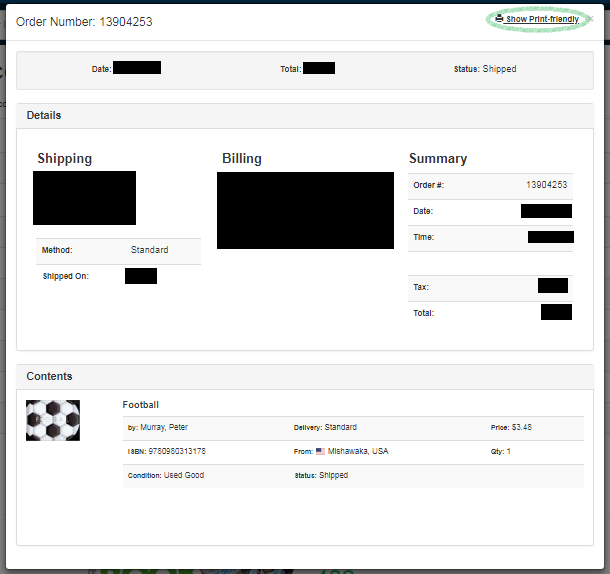Click the Total label in Summary
The width and height of the screenshot is (610, 574).
[424, 313]
